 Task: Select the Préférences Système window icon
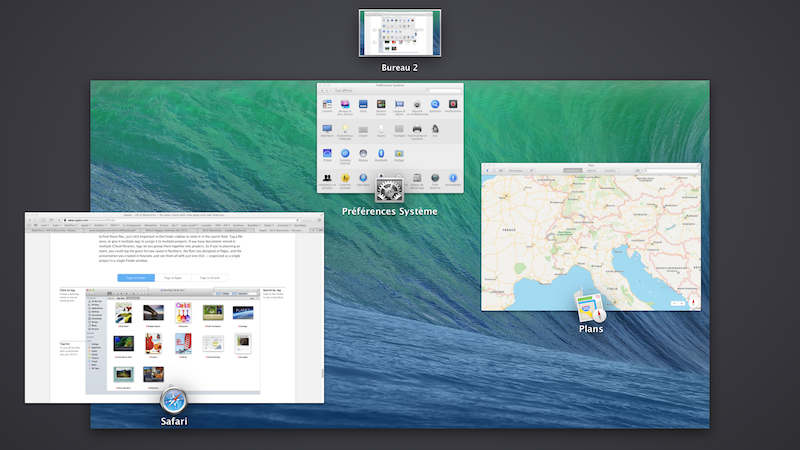(x=389, y=190)
